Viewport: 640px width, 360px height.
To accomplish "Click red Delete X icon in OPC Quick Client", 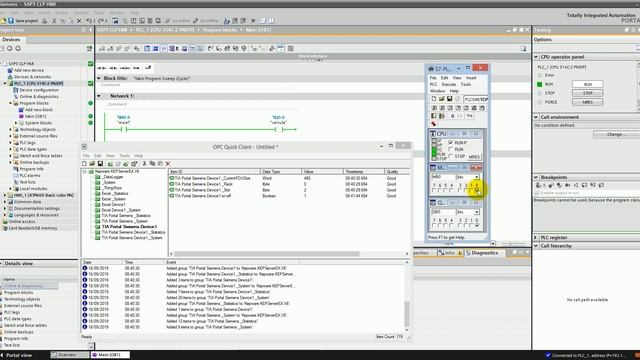I will tap(168, 164).
